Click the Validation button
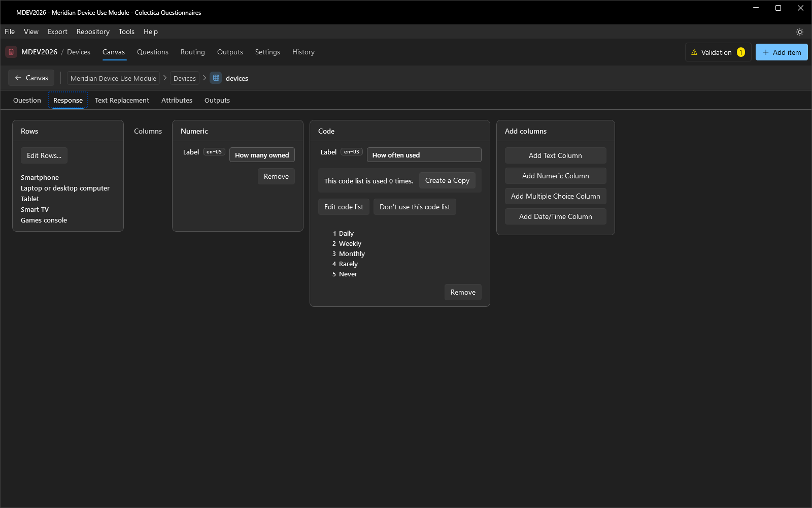The height and width of the screenshot is (508, 812). 718,52
